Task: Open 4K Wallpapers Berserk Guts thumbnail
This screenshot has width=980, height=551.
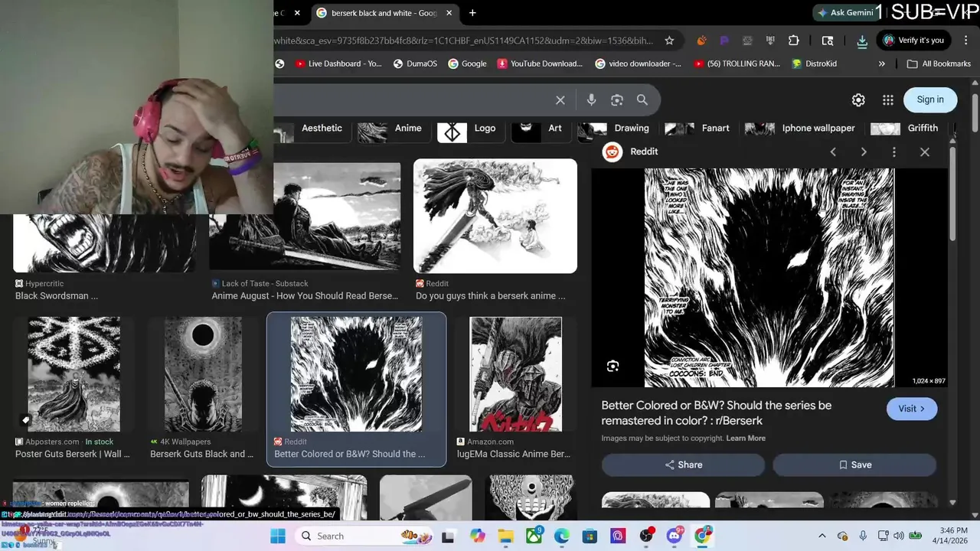Action: click(203, 374)
